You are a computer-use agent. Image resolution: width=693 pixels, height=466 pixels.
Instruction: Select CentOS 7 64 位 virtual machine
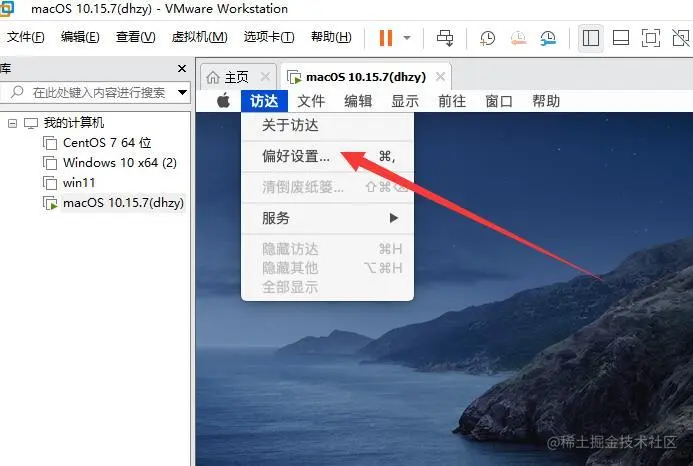[x=107, y=143]
